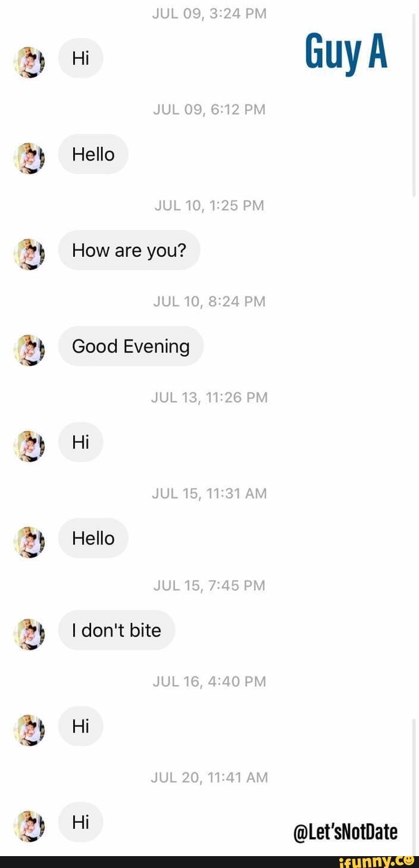Click the JUL 15, 7:45 PM timestamp
Image resolution: width=419 pixels, height=868 pixels.
(x=209, y=585)
